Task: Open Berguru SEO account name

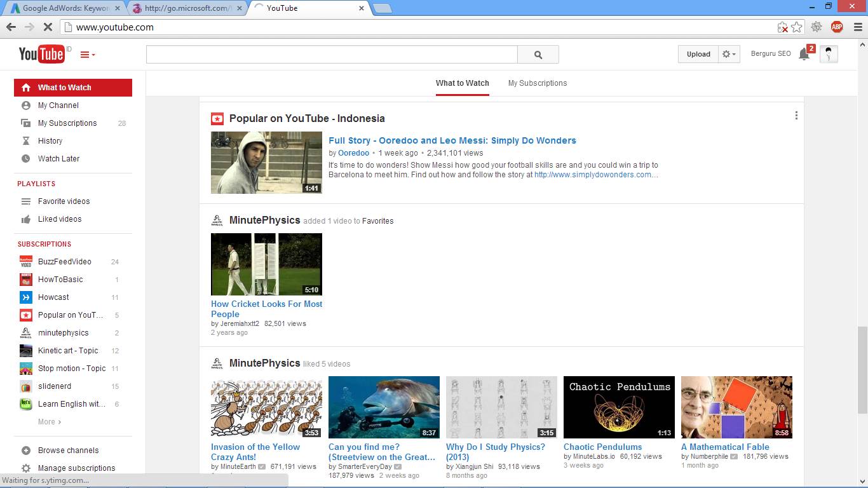Action: click(x=771, y=54)
